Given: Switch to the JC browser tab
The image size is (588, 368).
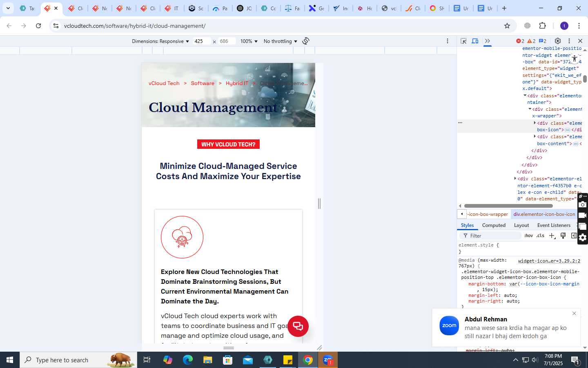Looking at the screenshot, I should (245, 8).
